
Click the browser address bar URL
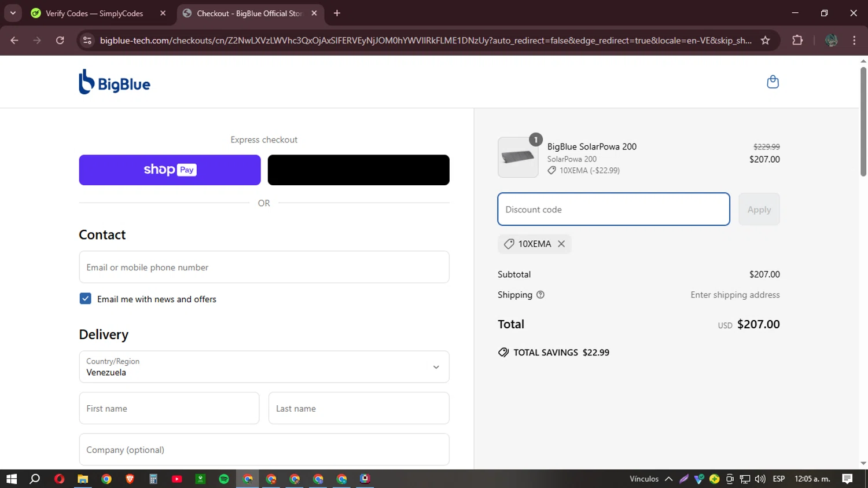425,40
